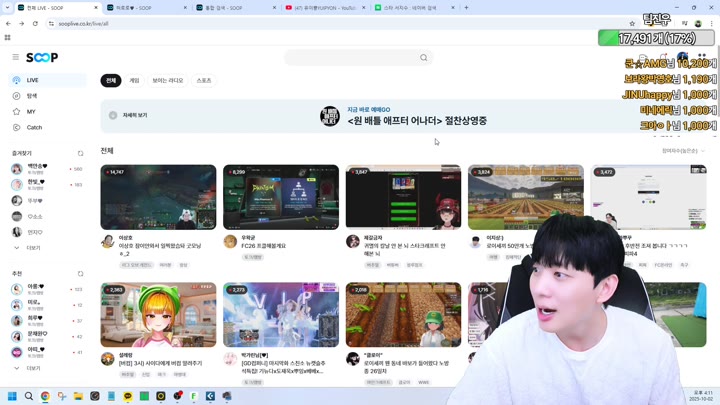Select the 보이는 라디오 category filter
Screen dimensions: 720x405
[167, 80]
